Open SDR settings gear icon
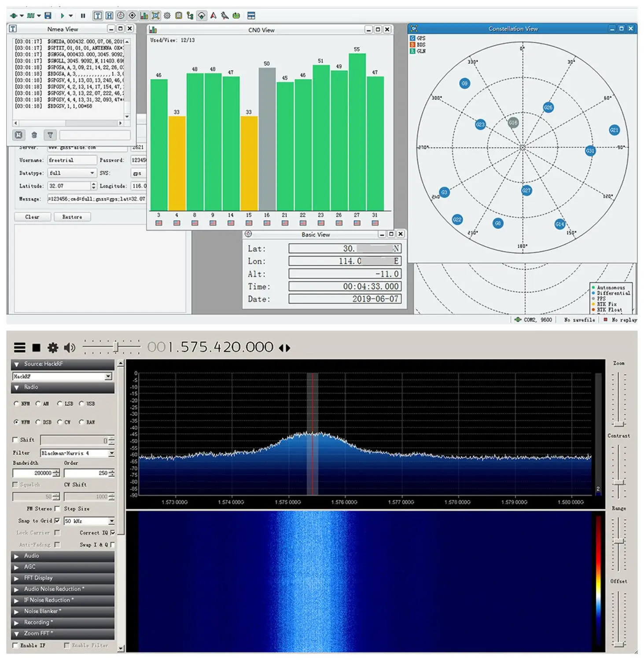The width and height of the screenshot is (644, 660). coord(53,348)
